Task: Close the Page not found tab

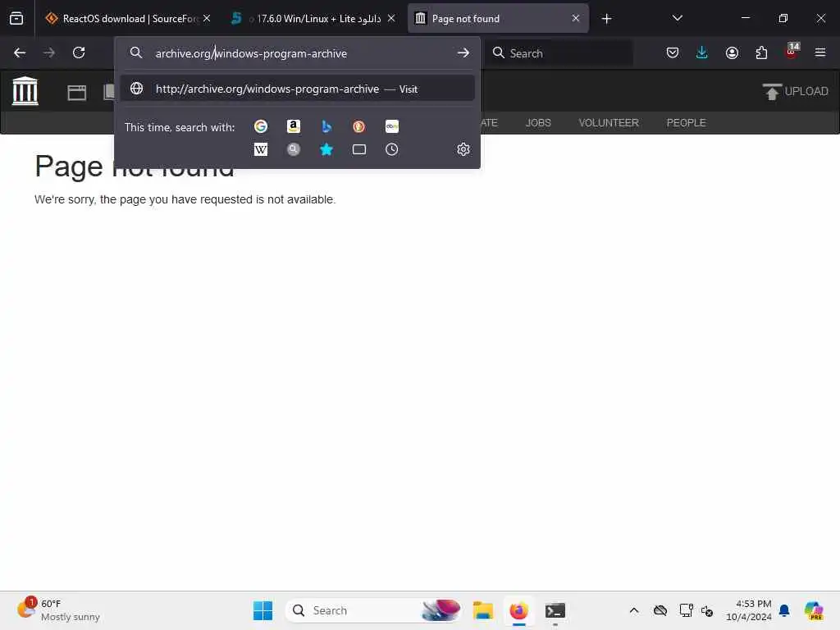Action: tap(575, 18)
